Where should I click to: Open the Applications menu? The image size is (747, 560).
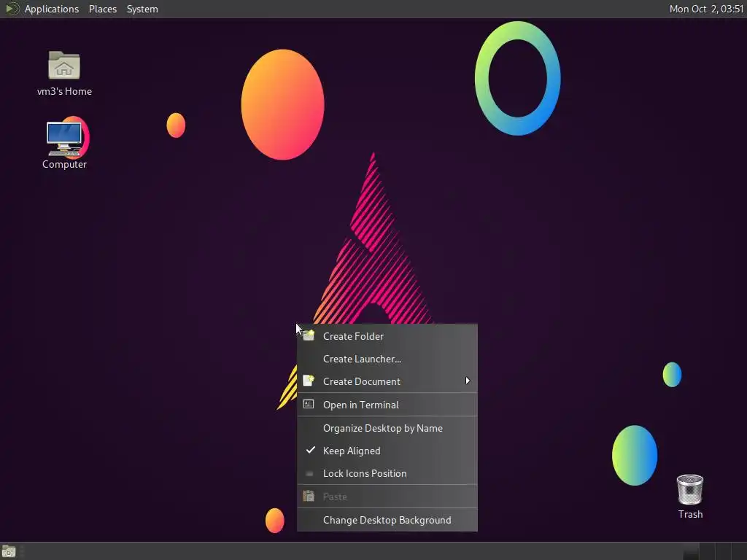[x=52, y=9]
